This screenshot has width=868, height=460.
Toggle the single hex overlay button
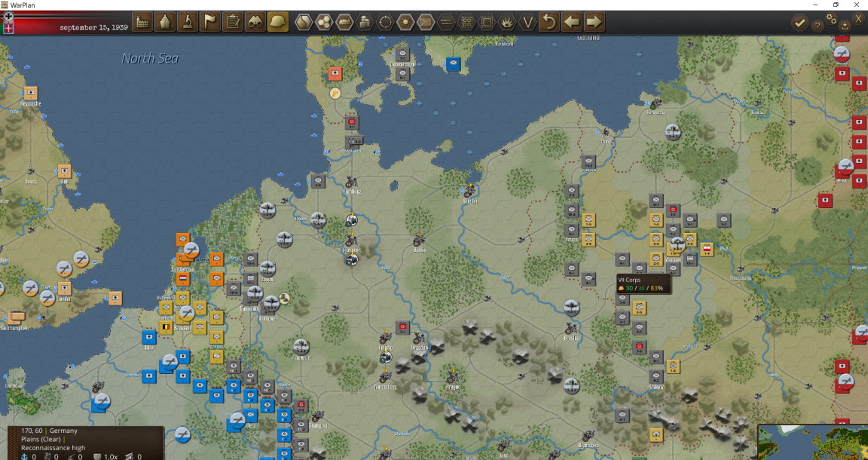tap(304, 23)
